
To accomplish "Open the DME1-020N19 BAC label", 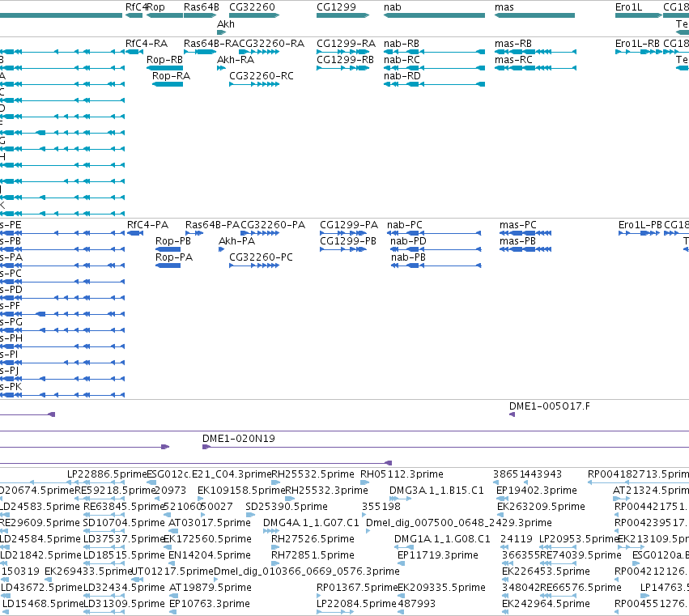I will (x=239, y=439).
